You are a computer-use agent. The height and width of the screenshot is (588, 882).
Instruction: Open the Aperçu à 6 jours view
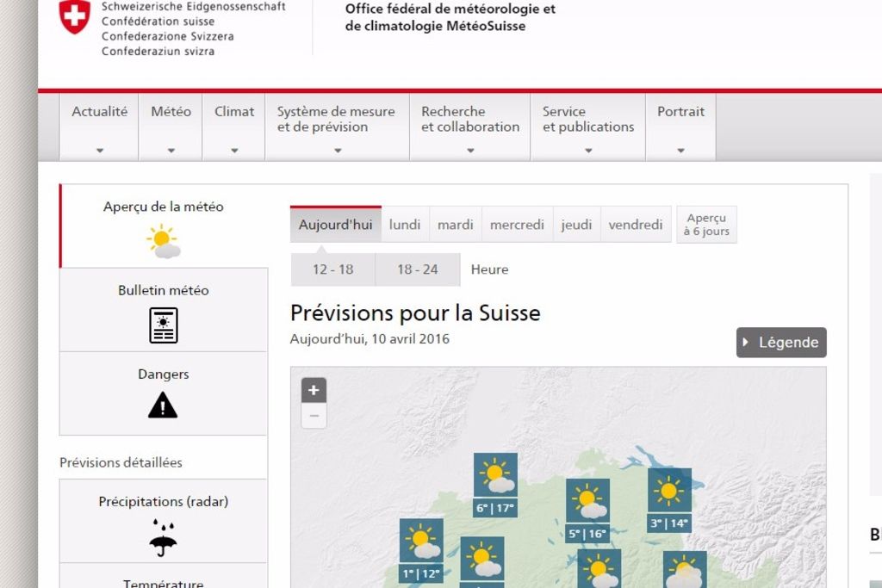[x=705, y=224]
